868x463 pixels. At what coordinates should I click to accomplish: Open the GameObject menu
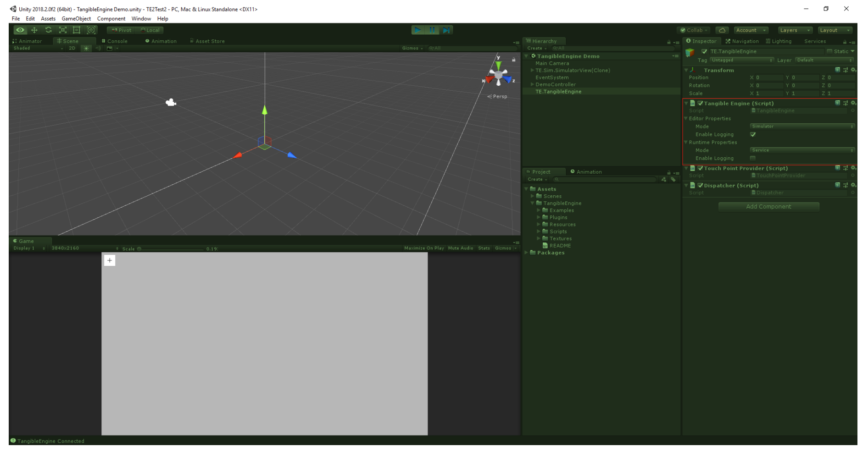(x=76, y=19)
